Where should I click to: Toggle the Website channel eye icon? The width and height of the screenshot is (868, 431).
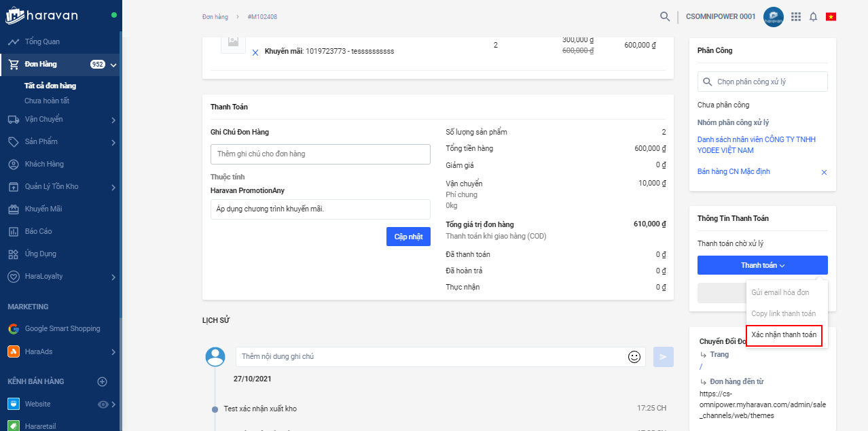pyautogui.click(x=103, y=404)
